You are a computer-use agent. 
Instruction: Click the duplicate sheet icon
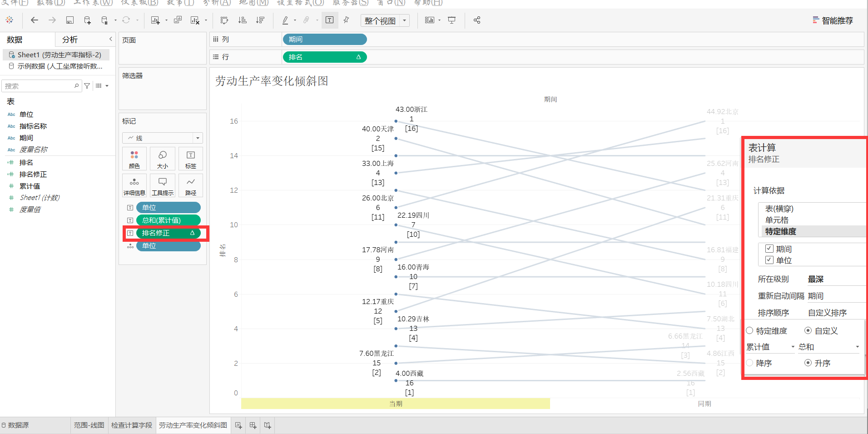tap(178, 20)
